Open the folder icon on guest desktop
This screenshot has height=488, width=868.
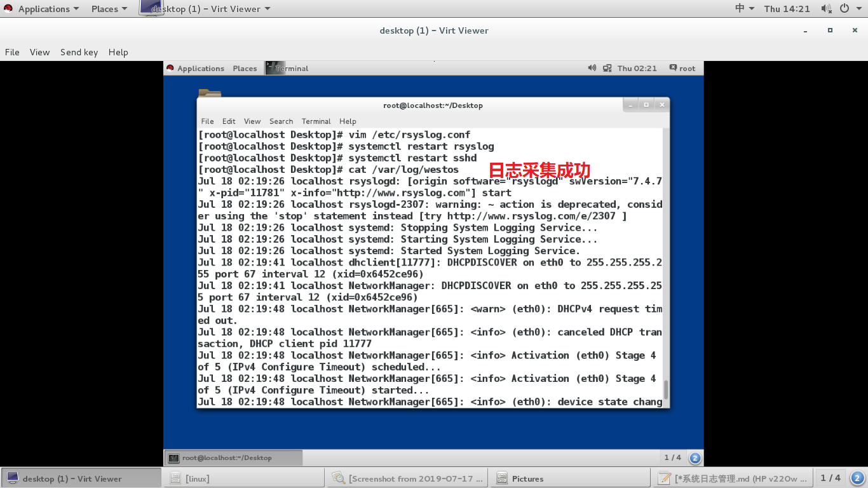(210, 94)
